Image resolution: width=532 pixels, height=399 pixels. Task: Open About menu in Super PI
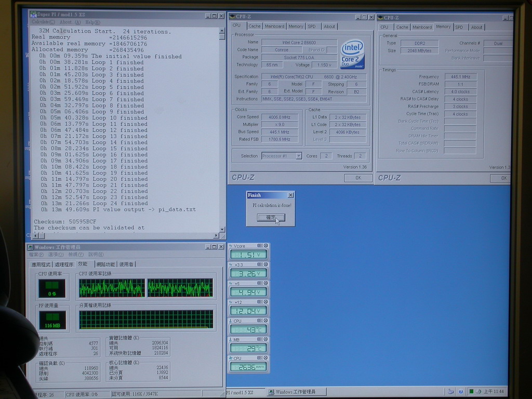[70, 22]
